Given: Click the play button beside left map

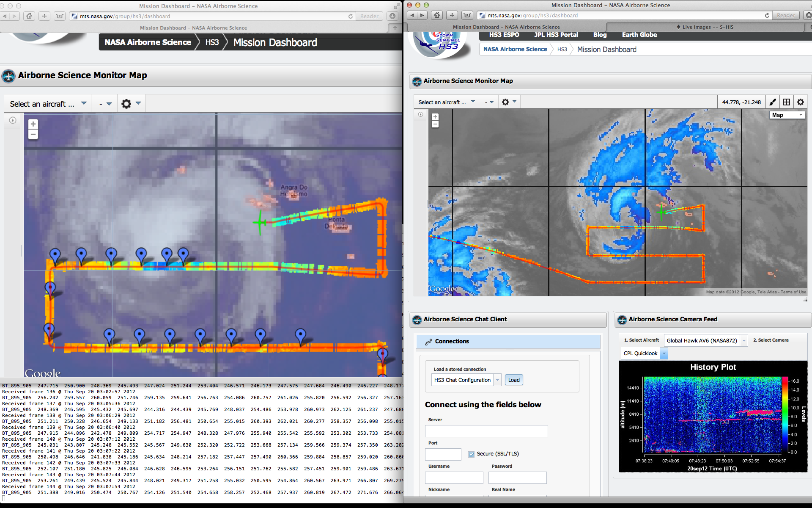Looking at the screenshot, I should click(x=13, y=121).
